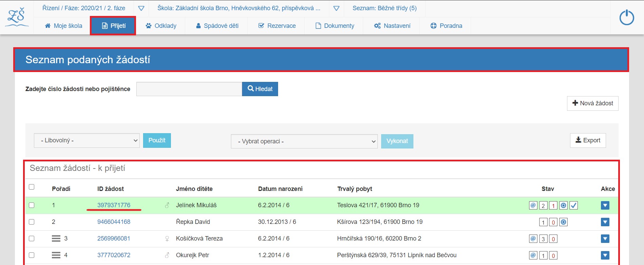This screenshot has width=644, height=265.
Task: Click the Jméno dítěte column header
Action: pos(194,189)
